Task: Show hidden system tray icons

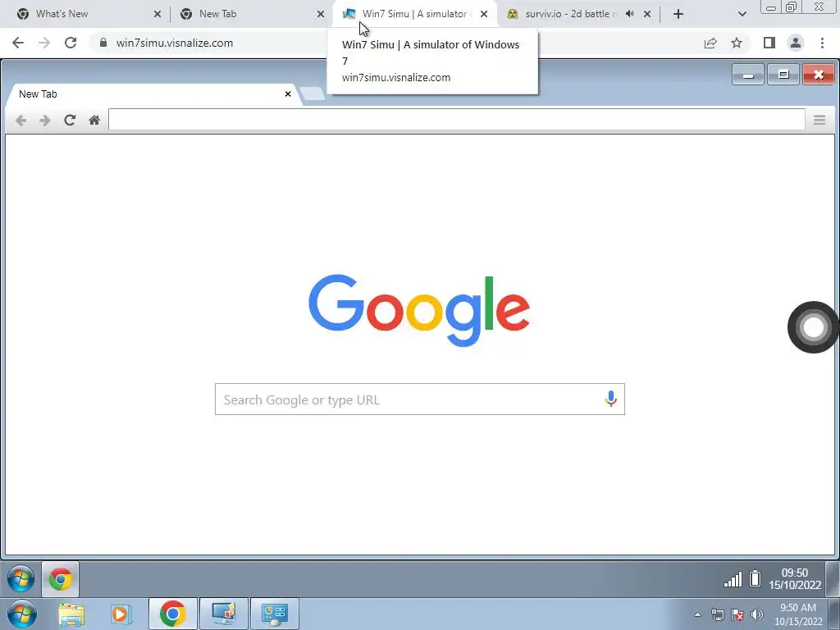Action: coord(697,615)
